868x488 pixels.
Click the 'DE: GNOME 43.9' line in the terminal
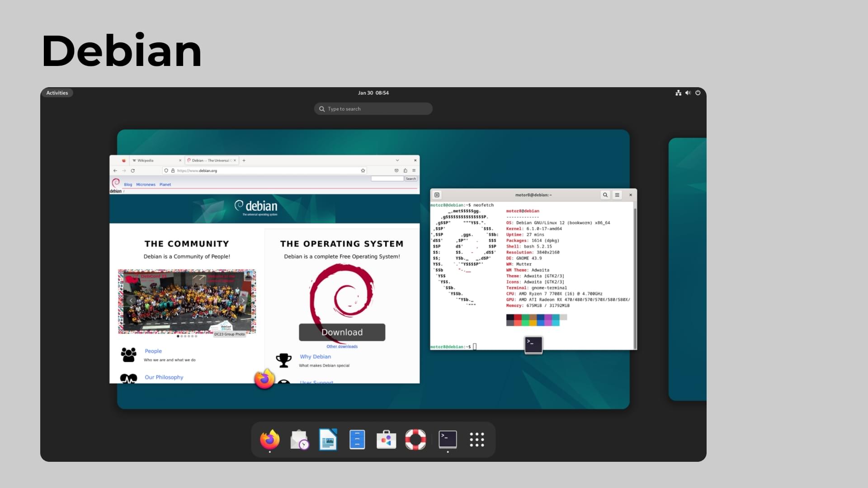tap(524, 258)
